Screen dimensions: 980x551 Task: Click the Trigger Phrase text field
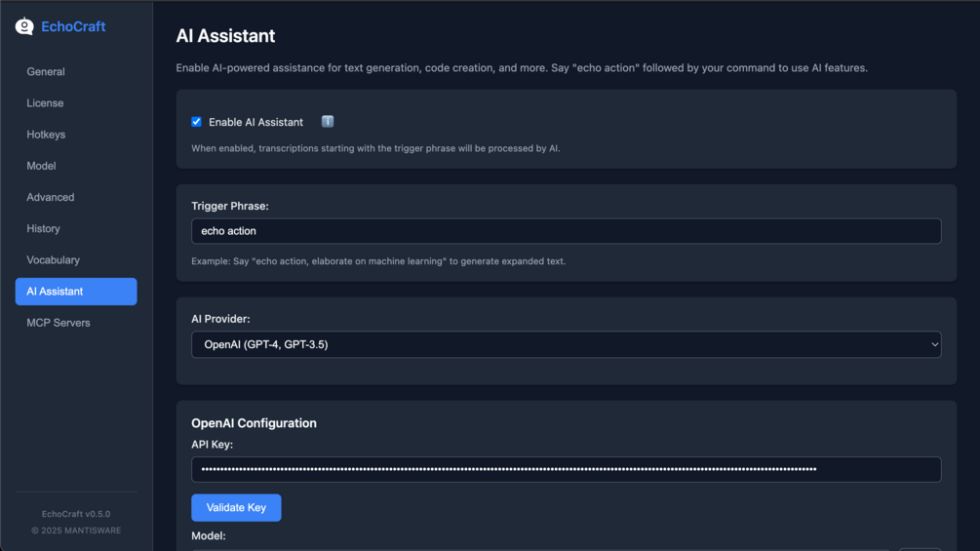point(566,231)
